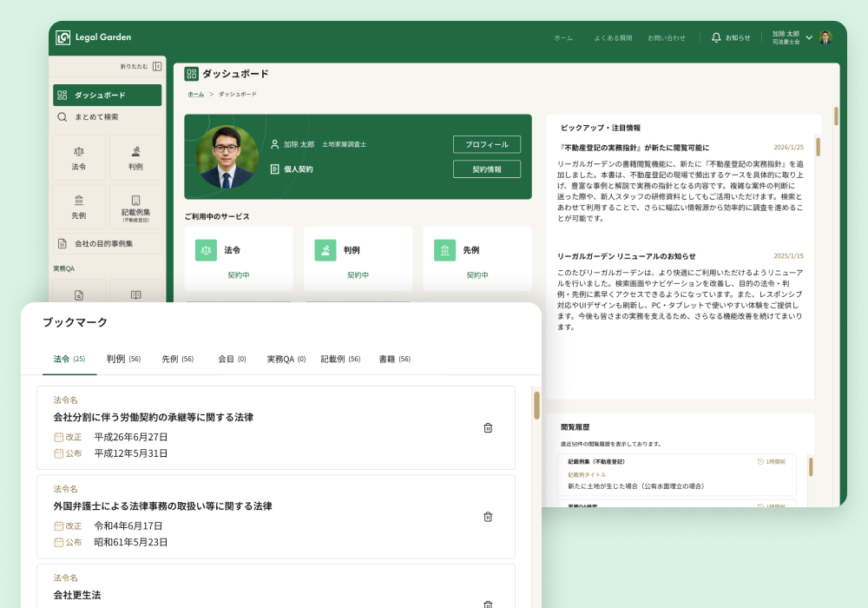Click the 閲覧履歴 list scrollbar thumb
868x608 pixels.
click(811, 466)
